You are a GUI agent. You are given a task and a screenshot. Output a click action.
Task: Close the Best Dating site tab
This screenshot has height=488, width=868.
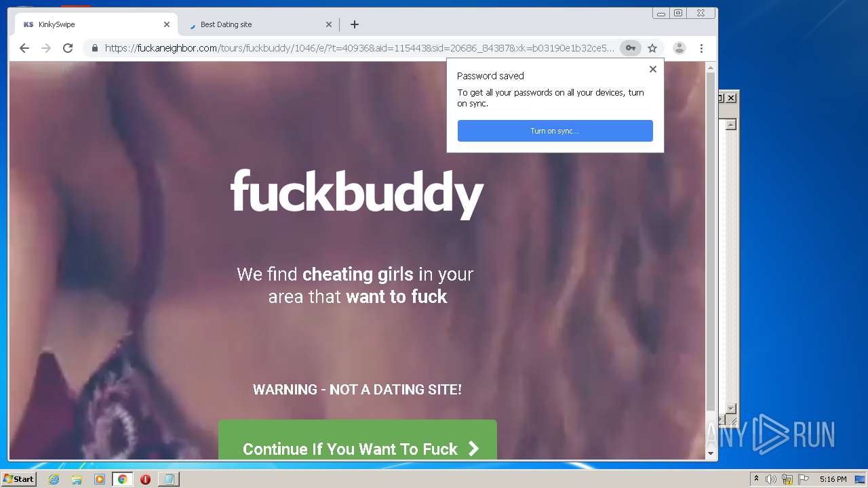coord(329,24)
